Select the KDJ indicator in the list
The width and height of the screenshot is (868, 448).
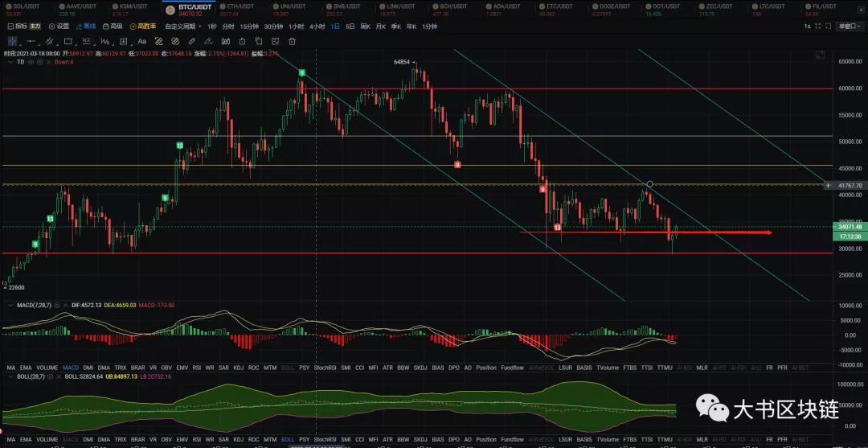[238, 367]
